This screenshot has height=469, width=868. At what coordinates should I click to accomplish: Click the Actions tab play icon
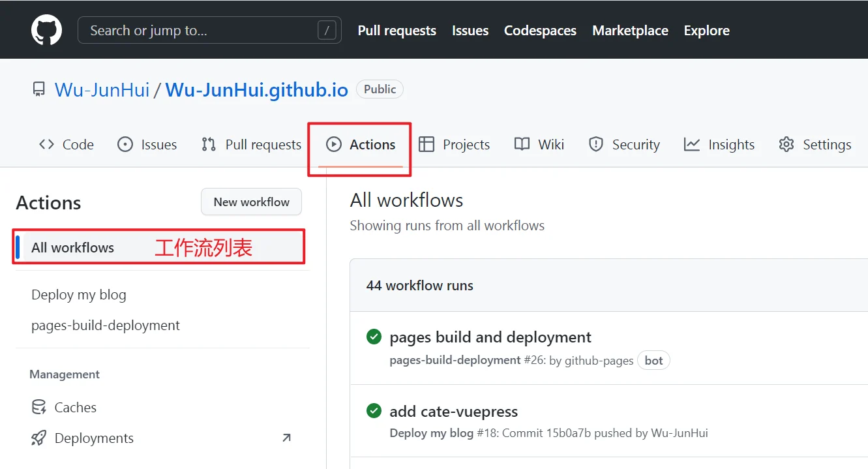click(x=334, y=144)
